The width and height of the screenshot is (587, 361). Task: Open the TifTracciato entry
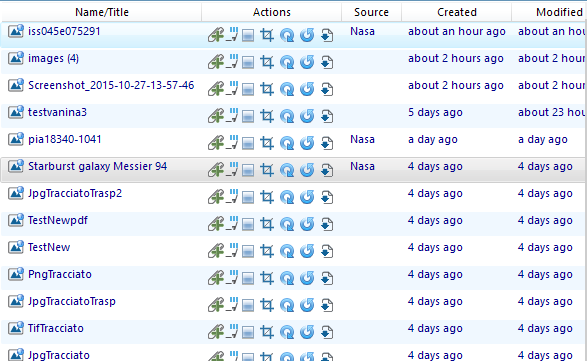pos(56,328)
